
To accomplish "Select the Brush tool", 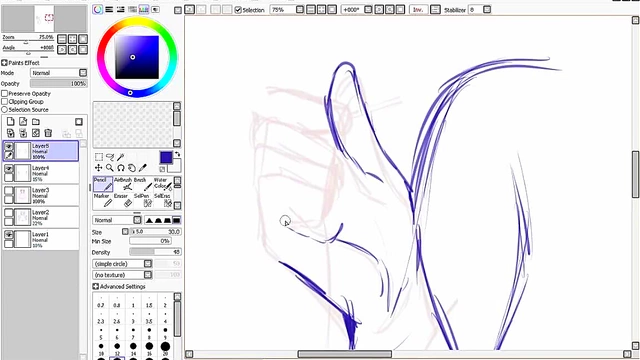I will pyautogui.click(x=142, y=184).
